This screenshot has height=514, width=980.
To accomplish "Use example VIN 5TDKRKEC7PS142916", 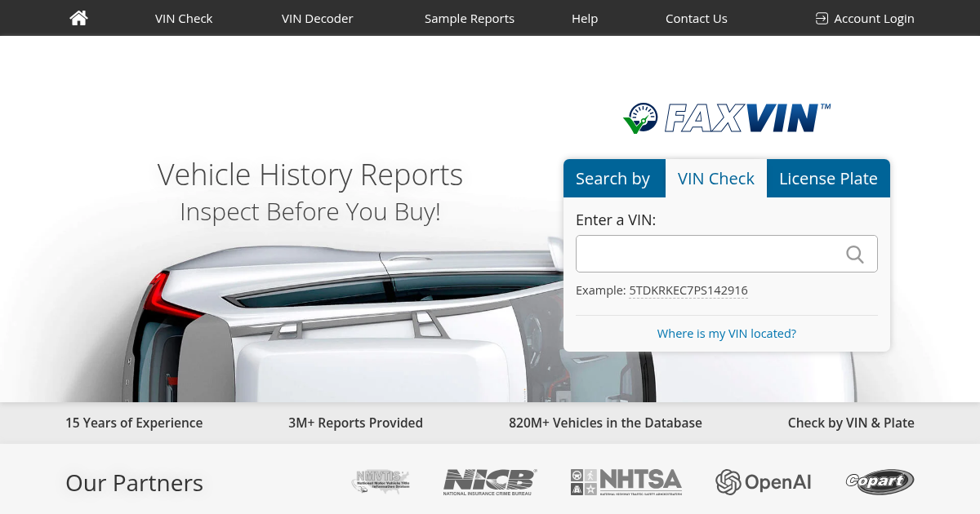I will coord(688,290).
